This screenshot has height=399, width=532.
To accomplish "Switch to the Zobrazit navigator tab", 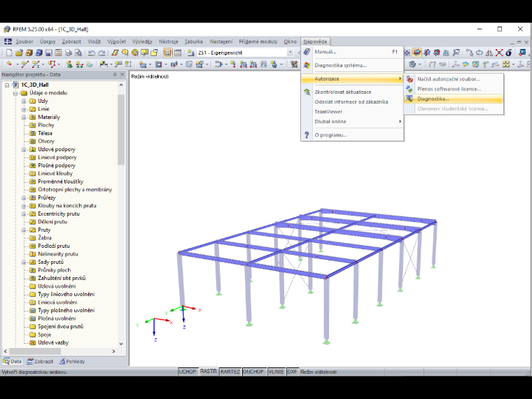I will (x=40, y=361).
